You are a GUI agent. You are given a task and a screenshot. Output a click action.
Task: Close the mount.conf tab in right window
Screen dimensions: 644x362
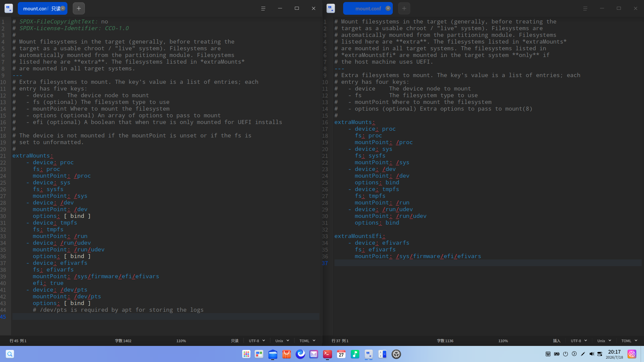pyautogui.click(x=388, y=8)
